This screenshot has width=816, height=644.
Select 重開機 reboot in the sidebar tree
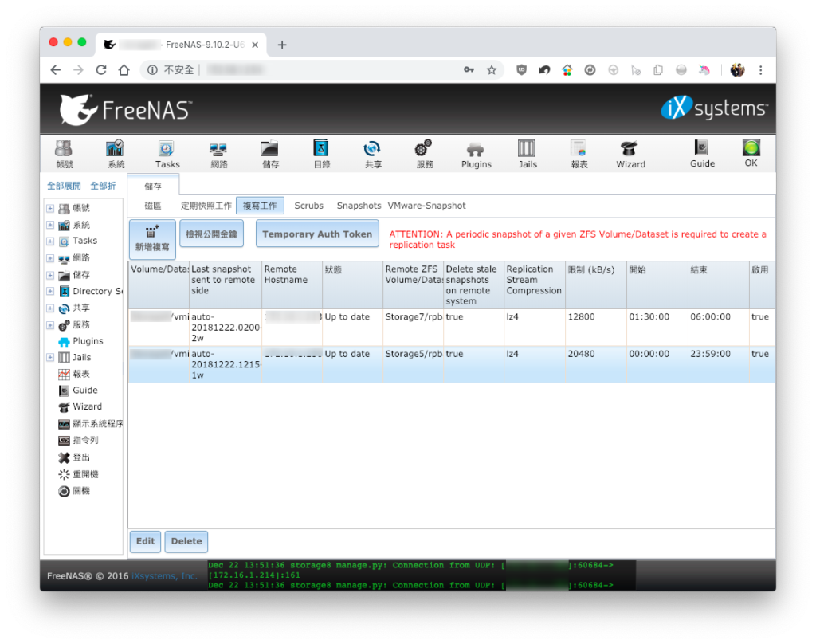tap(79, 474)
